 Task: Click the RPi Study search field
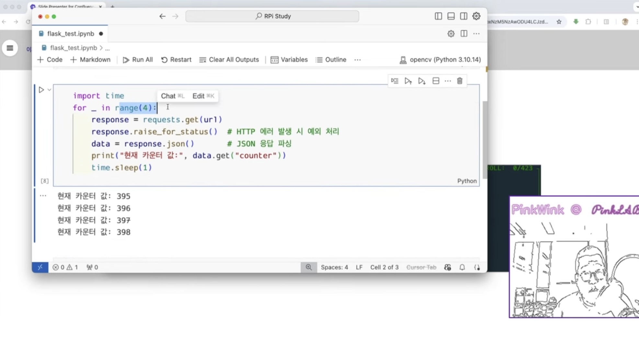[x=272, y=16]
